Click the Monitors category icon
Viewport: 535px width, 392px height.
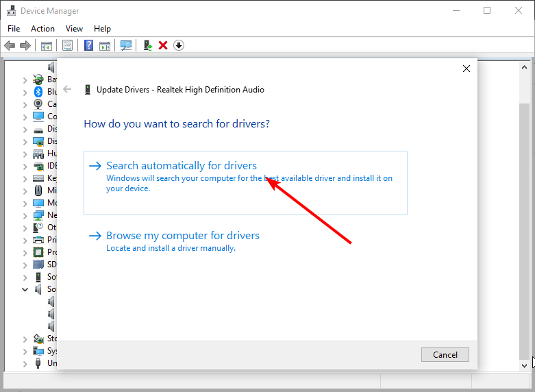tap(38, 203)
